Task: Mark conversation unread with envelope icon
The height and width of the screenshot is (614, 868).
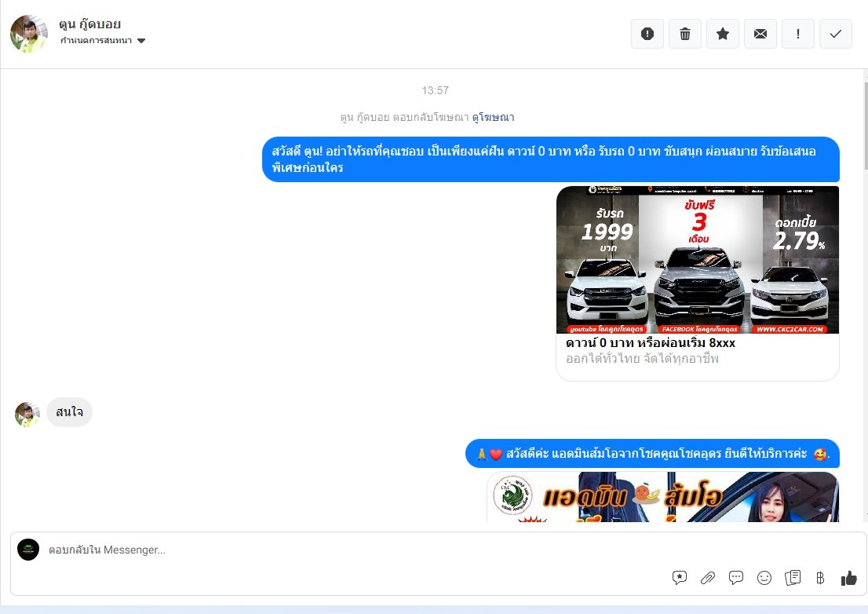Action: click(x=760, y=34)
